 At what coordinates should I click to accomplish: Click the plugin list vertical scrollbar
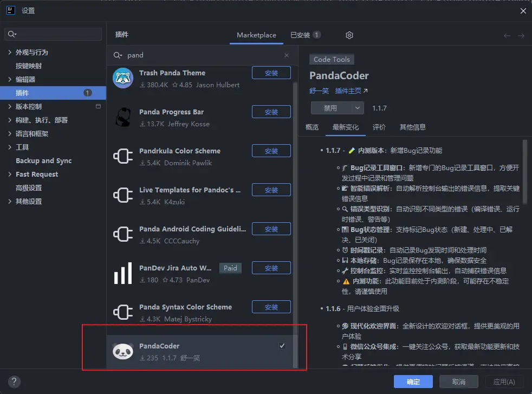[295, 224]
